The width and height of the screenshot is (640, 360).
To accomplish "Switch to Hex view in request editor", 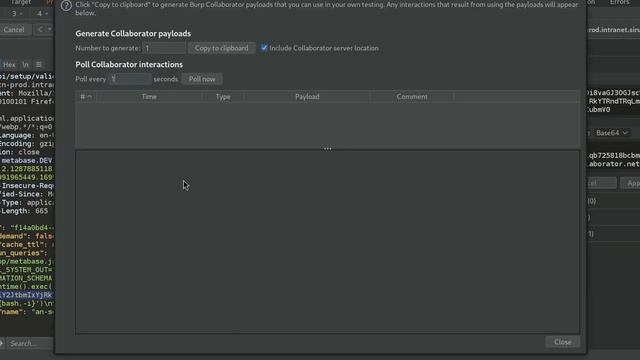I will tap(9, 64).
